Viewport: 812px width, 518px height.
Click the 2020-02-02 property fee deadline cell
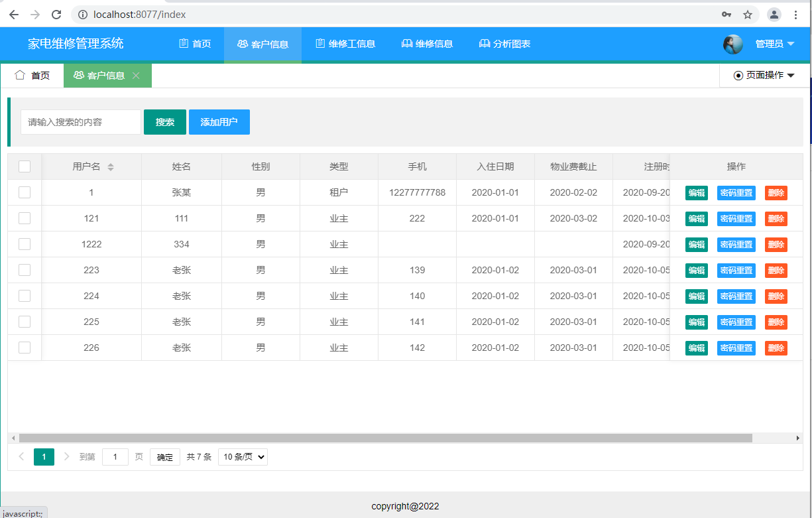pos(573,192)
